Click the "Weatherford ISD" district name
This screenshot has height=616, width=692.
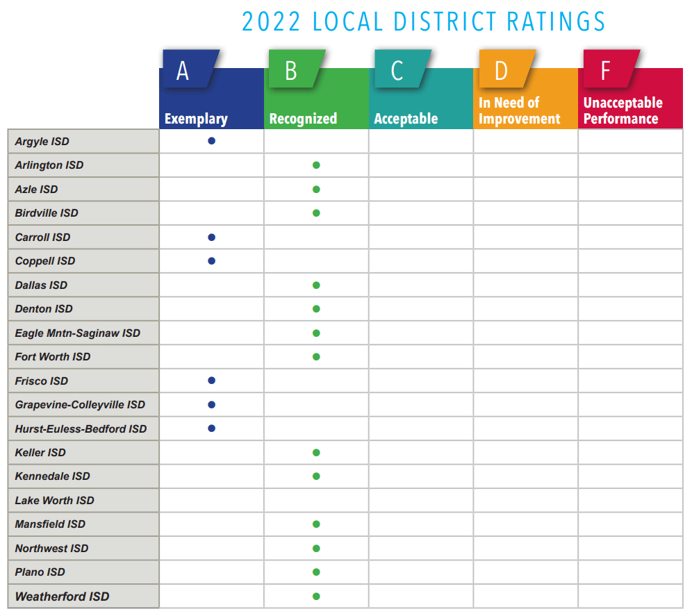pyautogui.click(x=62, y=597)
